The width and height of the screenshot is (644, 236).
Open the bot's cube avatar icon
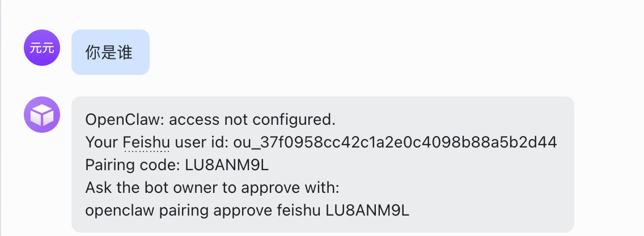tap(42, 116)
